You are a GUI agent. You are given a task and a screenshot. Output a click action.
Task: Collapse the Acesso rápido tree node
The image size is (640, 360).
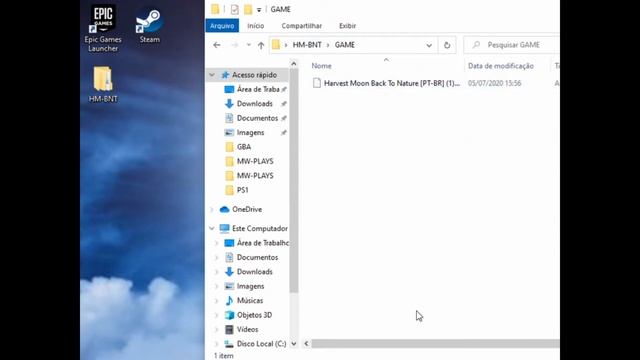(212, 75)
